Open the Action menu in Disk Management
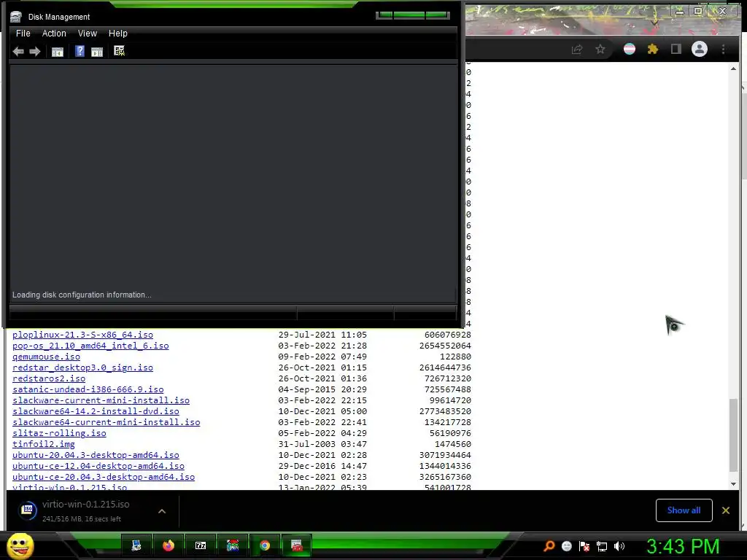This screenshot has width=747, height=560. [x=54, y=34]
